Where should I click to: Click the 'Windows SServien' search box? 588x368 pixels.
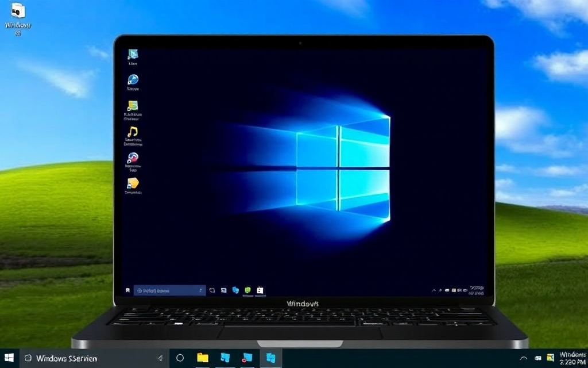tap(94, 358)
